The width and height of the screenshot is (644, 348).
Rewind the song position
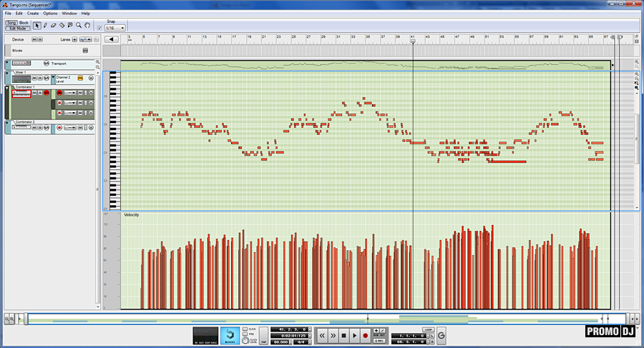point(323,336)
